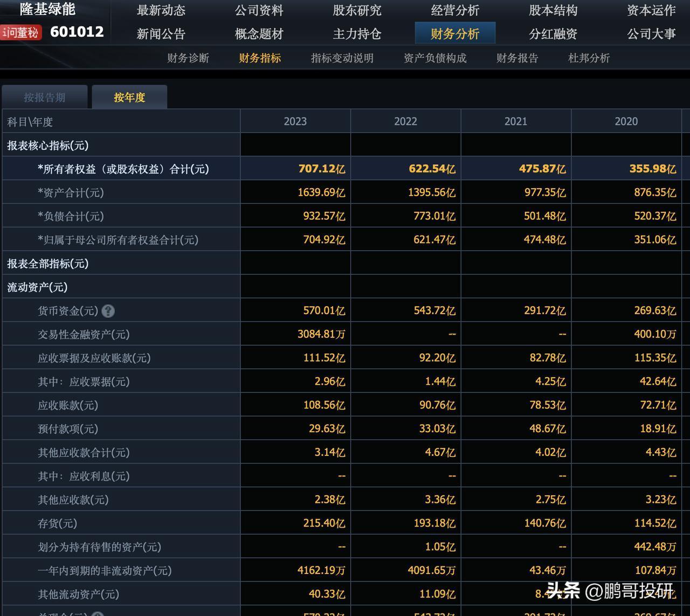
Task: Click the 2023 column header
Action: pos(295,121)
